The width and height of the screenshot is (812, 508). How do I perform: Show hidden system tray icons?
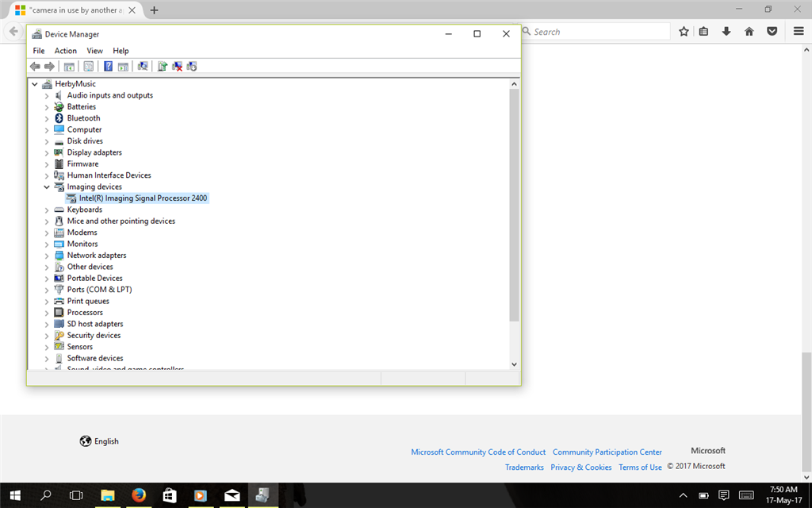tap(683, 495)
